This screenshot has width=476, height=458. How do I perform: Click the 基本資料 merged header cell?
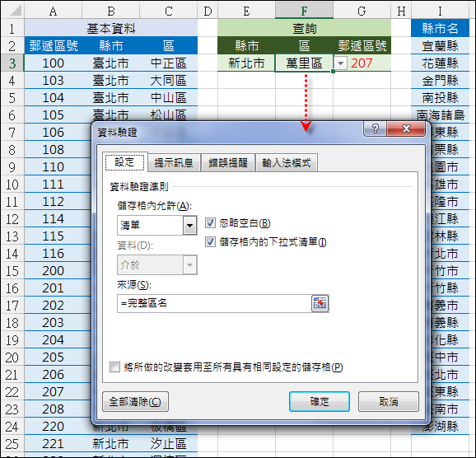pyautogui.click(x=111, y=28)
